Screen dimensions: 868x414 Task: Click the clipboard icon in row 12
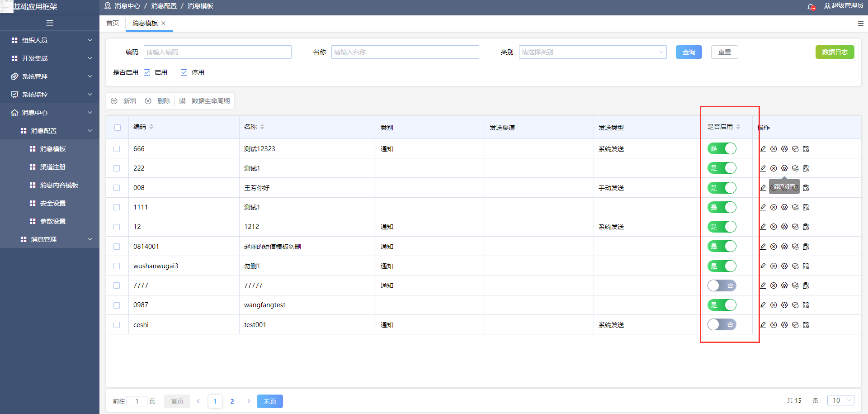tap(806, 227)
